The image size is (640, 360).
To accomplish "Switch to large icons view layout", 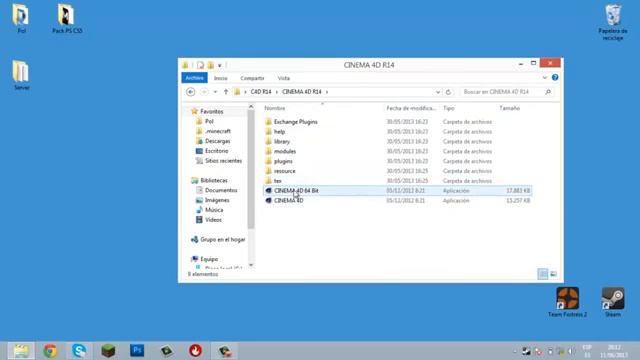I will [553, 274].
